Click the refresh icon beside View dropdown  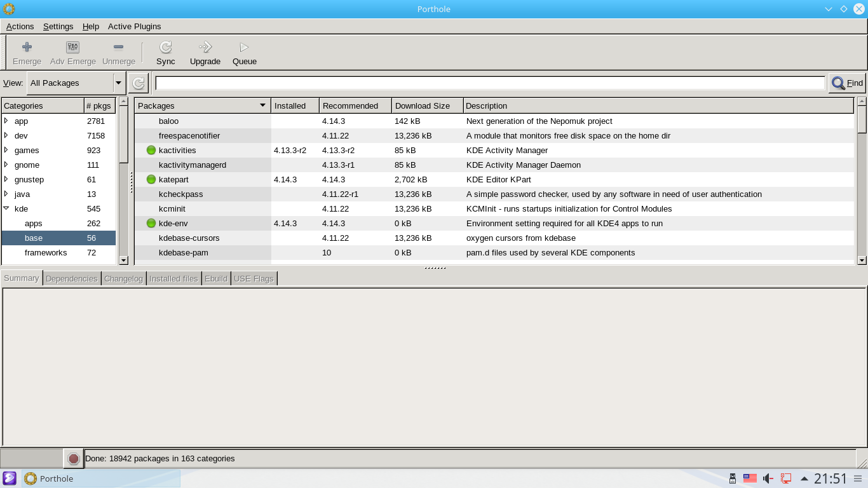[139, 83]
